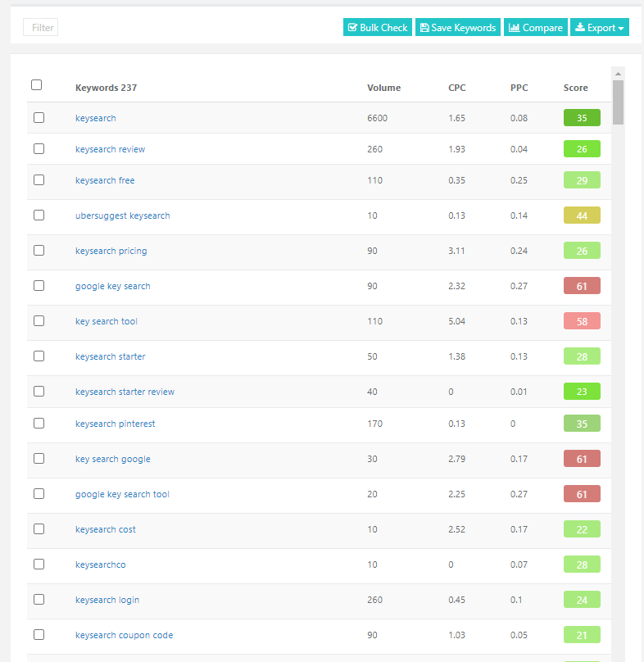Sort table by Score column header

575,88
